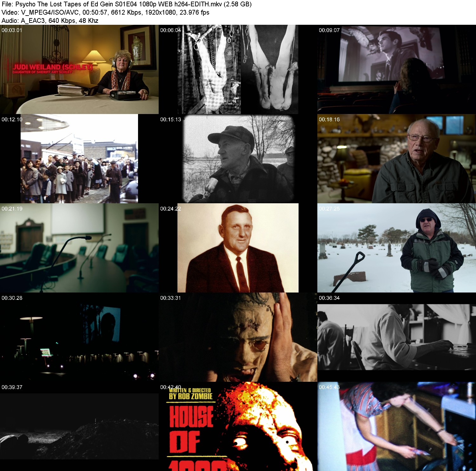The height and width of the screenshot is (471, 476).
Task: Click the 00:33:31 timestamp
Action: point(170,298)
